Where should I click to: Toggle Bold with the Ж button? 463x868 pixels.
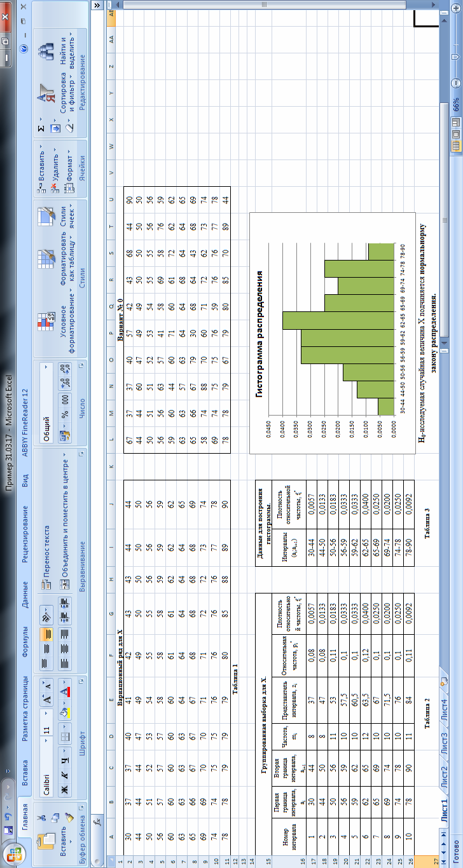[x=65, y=789]
